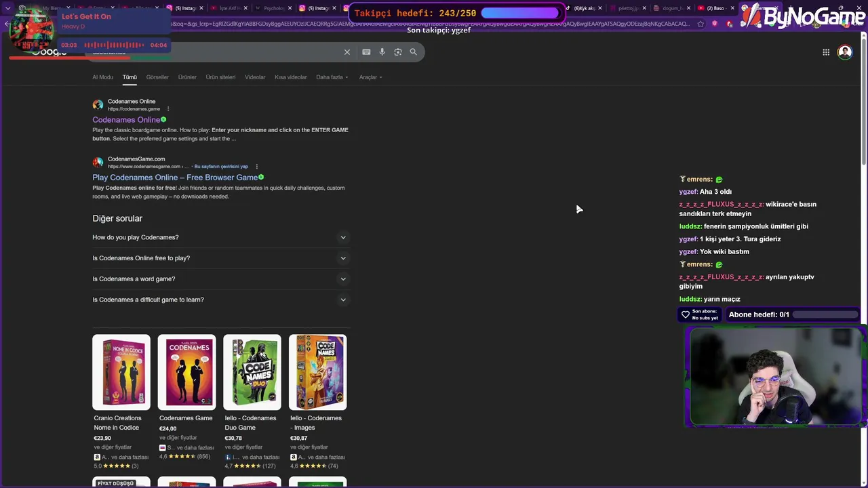The height and width of the screenshot is (488, 868).
Task: Click the page vertical scrollbar
Action: pyautogui.click(x=864, y=102)
